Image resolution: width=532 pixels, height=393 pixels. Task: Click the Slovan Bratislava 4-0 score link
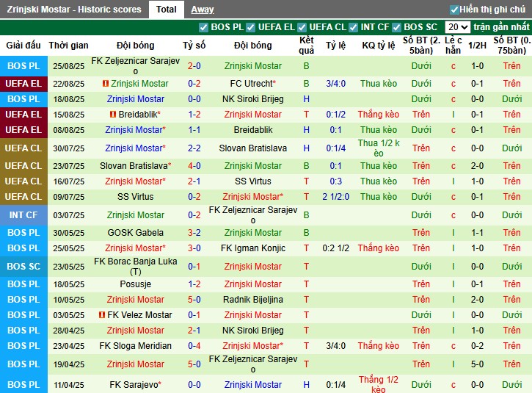(194, 166)
